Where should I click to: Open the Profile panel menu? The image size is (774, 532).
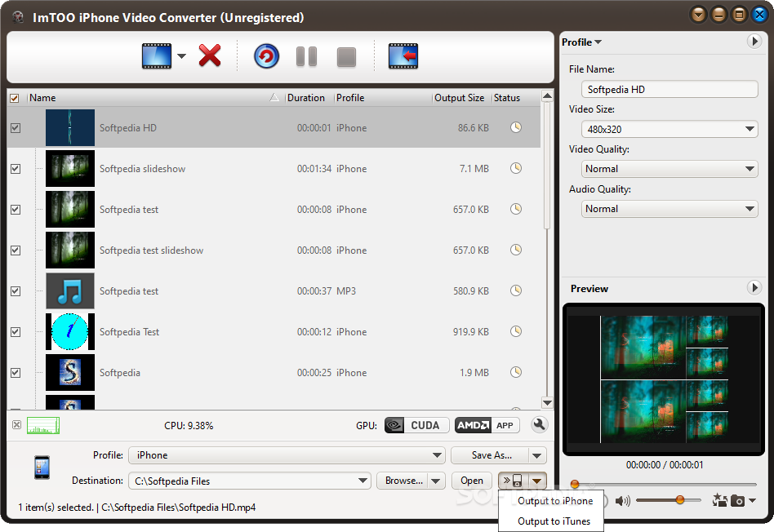click(581, 42)
